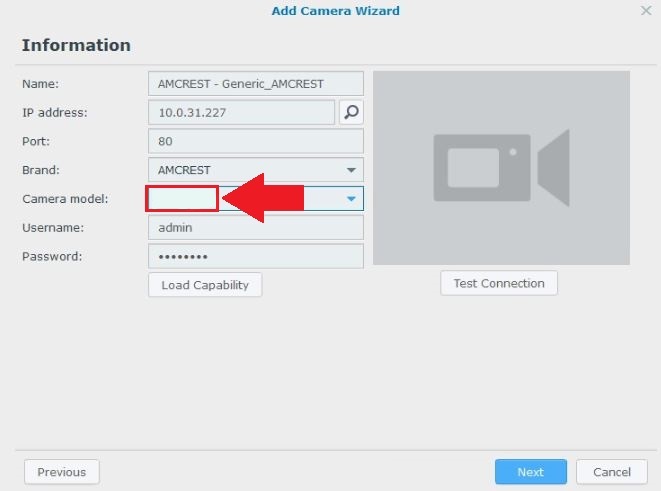Cancel the camera wizard

point(612,472)
